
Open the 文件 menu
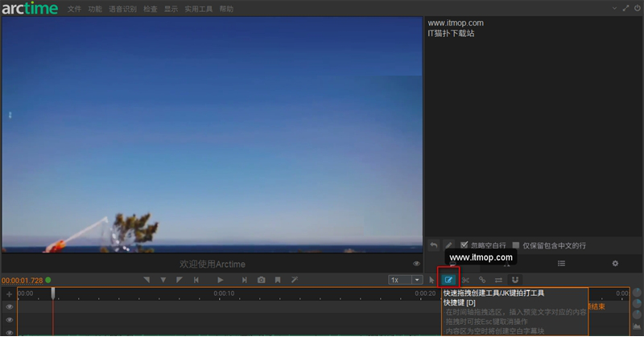tap(74, 9)
